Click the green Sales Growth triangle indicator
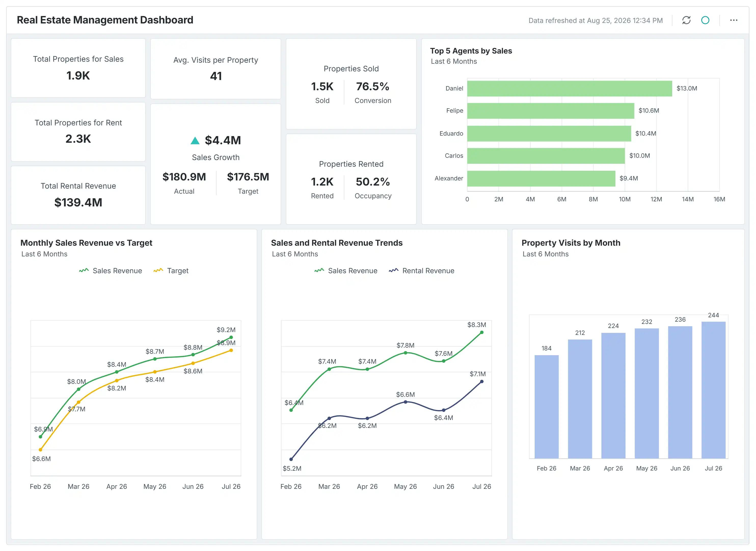756x551 pixels. pos(195,140)
